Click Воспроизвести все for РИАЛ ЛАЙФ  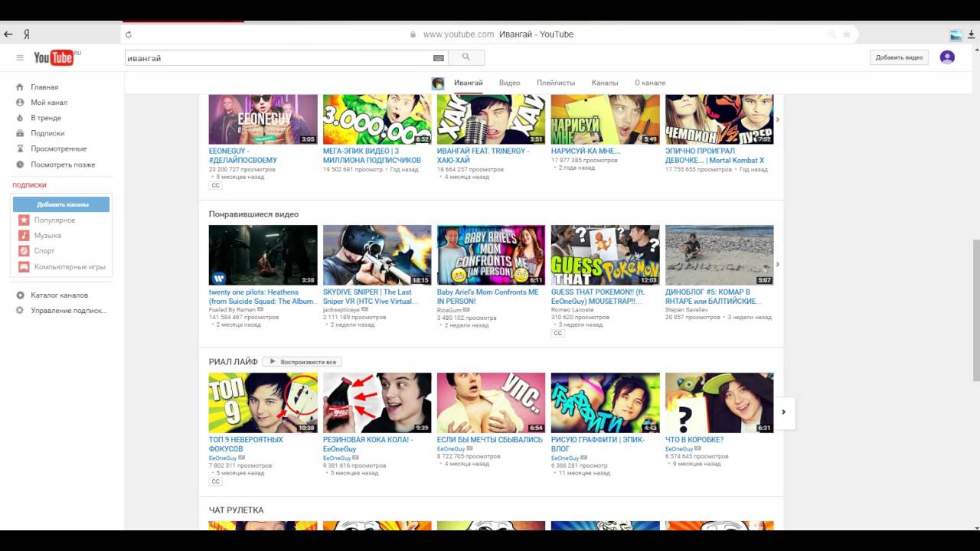click(302, 362)
